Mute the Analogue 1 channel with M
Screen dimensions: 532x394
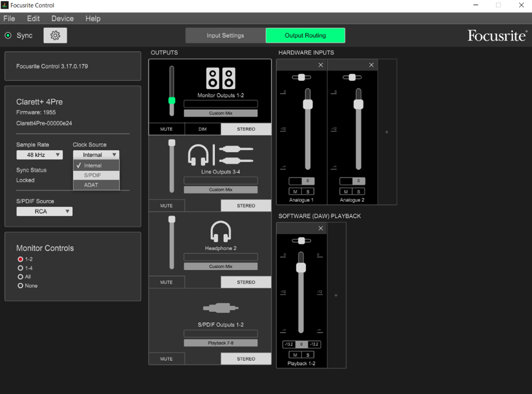(x=295, y=191)
